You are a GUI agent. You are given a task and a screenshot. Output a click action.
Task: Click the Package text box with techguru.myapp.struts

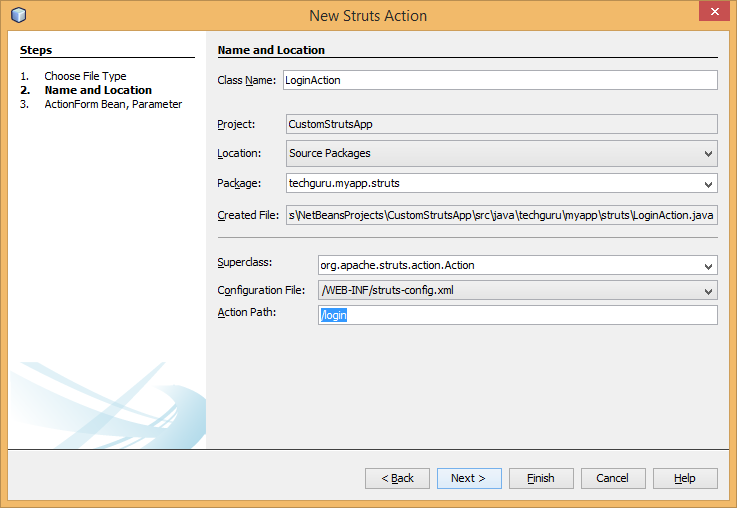[x=493, y=183]
